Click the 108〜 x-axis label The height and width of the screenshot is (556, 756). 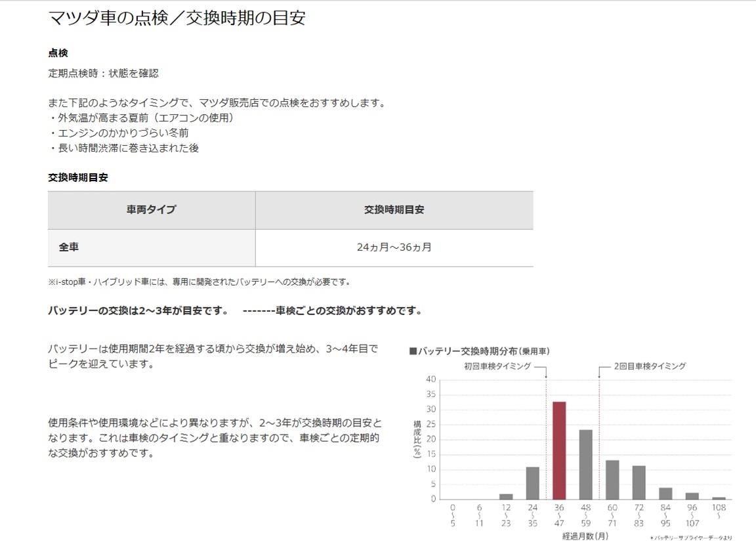point(719,511)
